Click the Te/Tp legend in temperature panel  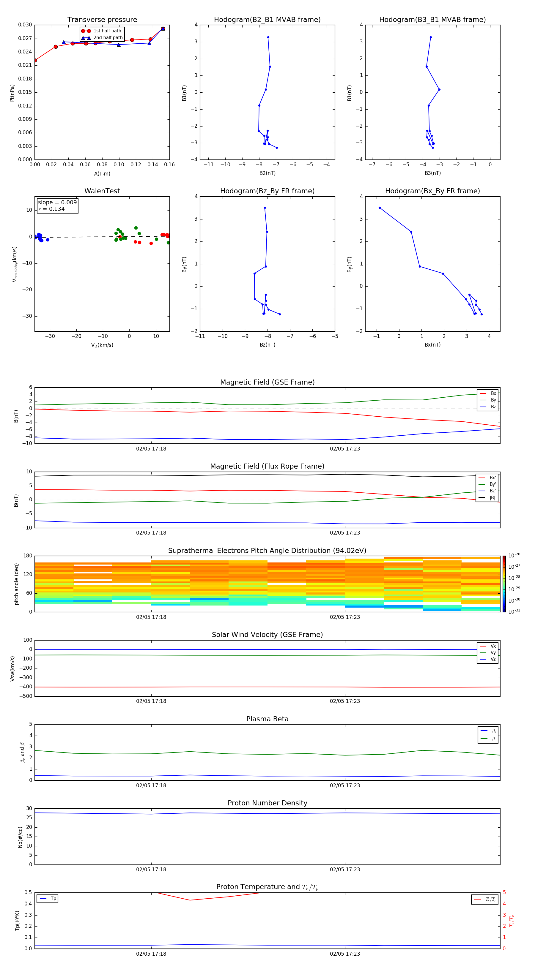click(485, 899)
